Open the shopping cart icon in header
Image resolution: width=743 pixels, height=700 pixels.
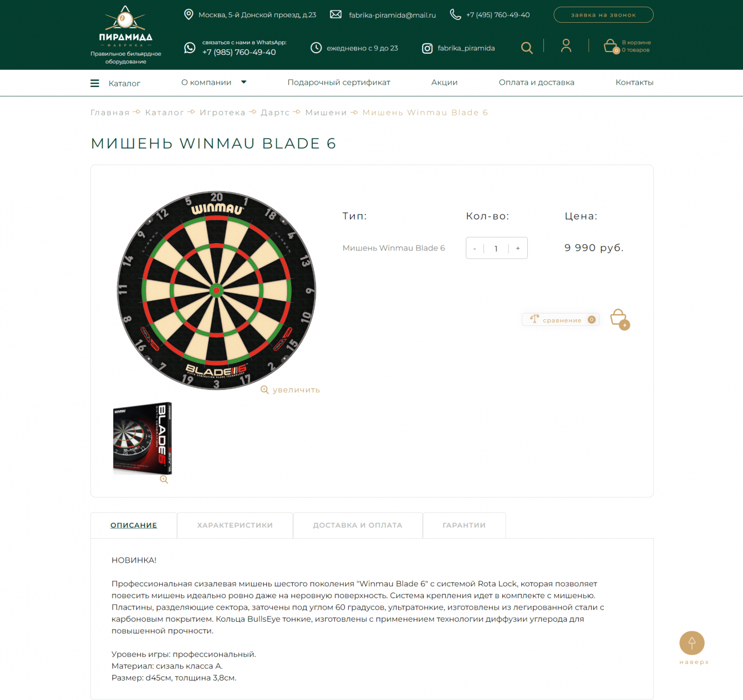coord(611,46)
